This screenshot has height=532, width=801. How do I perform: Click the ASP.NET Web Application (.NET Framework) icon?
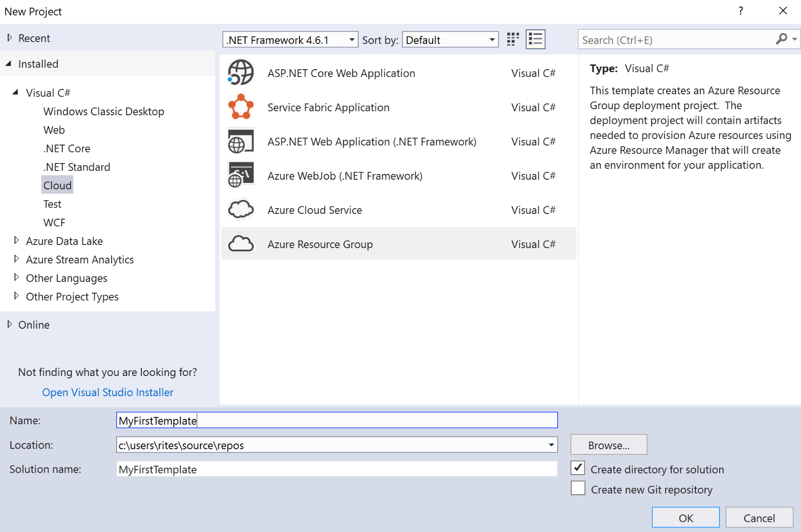click(241, 141)
